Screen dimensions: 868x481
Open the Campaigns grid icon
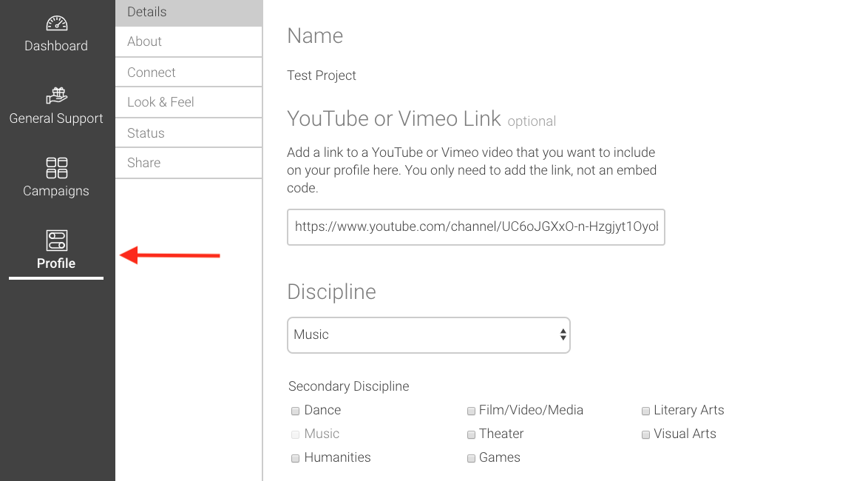click(56, 168)
